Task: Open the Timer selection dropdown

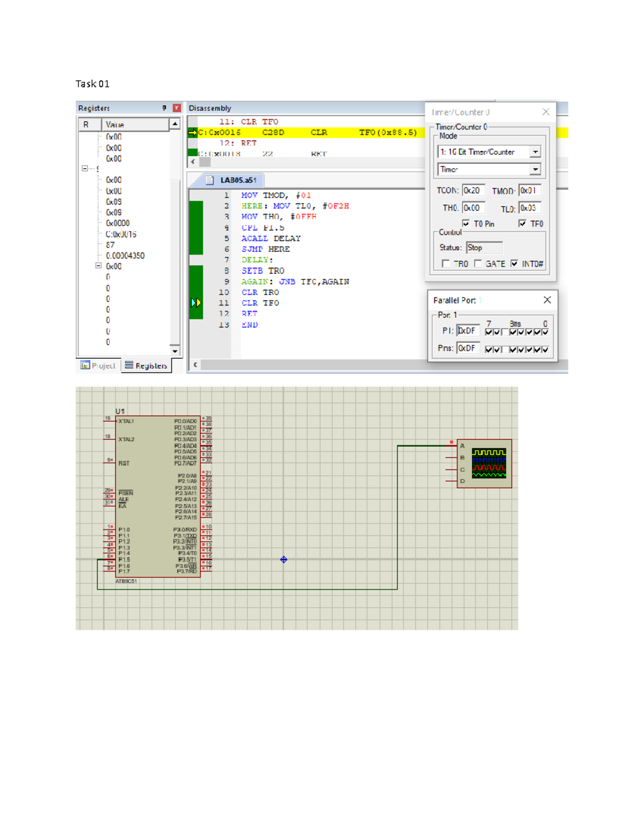Action: pos(536,169)
